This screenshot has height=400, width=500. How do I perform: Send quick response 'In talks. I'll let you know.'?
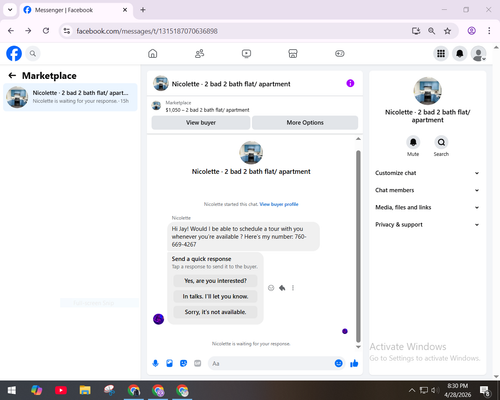[215, 296]
